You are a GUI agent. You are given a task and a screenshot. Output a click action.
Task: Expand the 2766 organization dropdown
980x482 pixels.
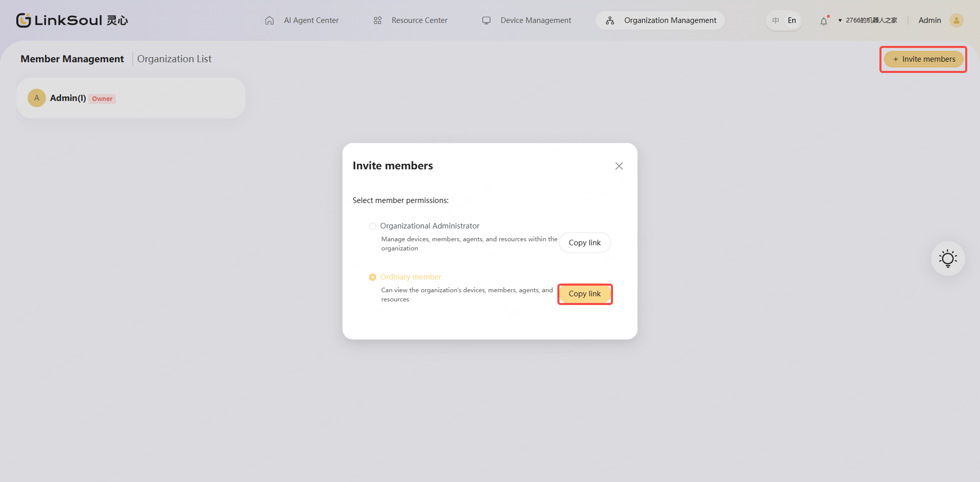coord(868,20)
